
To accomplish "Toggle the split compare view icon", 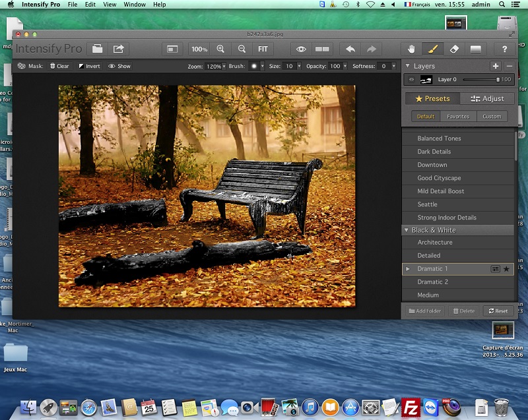I will (x=322, y=49).
